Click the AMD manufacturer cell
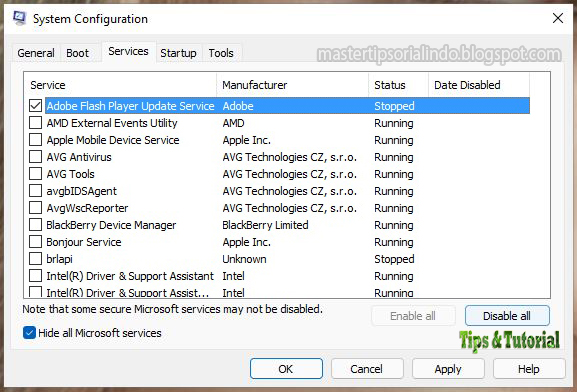Viewport: 577px width, 392px height. pyautogui.click(x=233, y=123)
